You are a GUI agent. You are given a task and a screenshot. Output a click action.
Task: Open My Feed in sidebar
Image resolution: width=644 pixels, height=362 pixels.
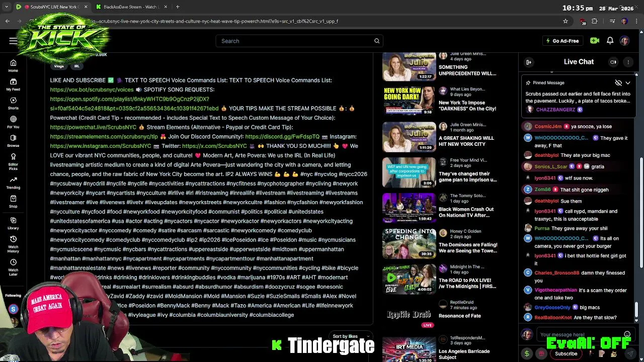(13, 84)
